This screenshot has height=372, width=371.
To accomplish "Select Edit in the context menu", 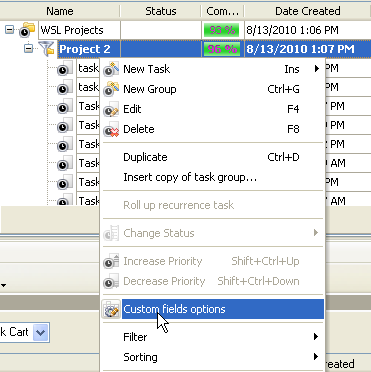I will 213,109.
